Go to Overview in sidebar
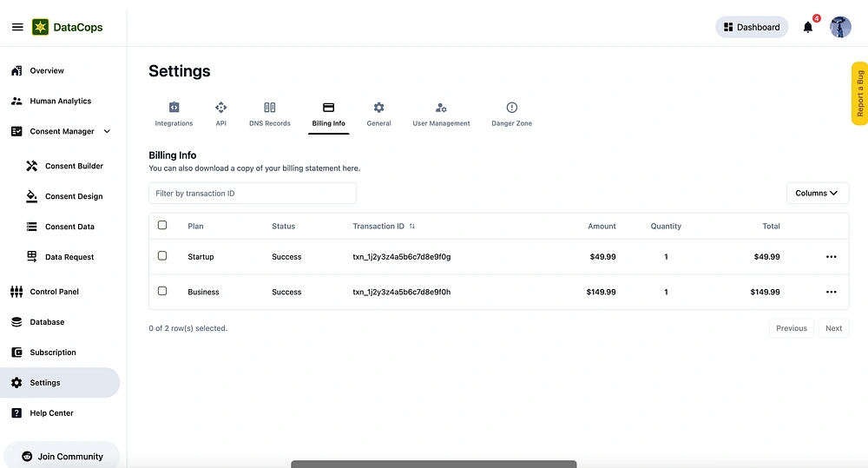Screen dimensions: 868x468 point(47,71)
